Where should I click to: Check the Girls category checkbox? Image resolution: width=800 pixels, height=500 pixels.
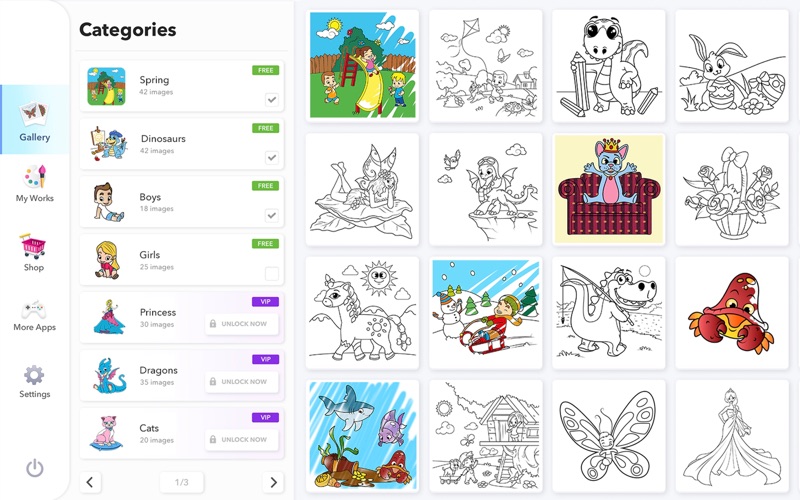(272, 273)
